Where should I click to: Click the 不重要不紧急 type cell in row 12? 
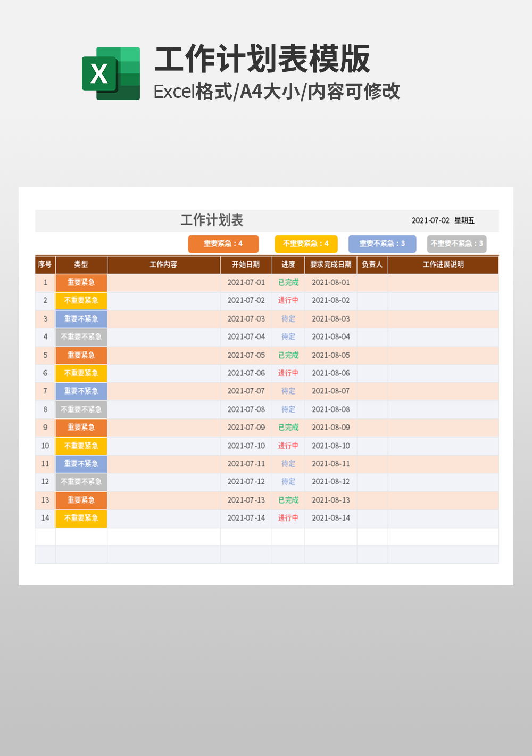coord(81,482)
